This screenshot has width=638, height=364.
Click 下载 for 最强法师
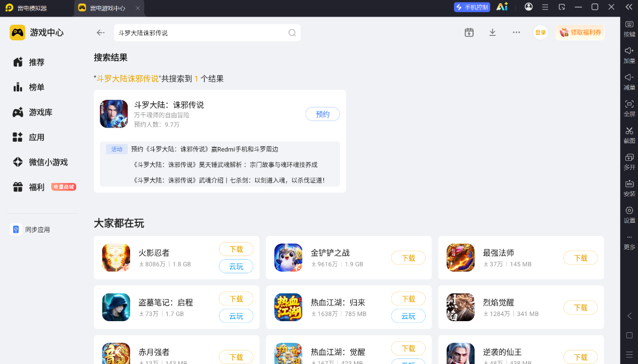[x=581, y=258]
